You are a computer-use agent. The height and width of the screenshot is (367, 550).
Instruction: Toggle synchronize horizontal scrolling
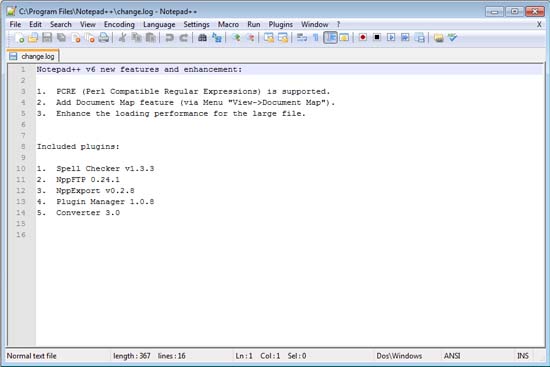pos(283,38)
